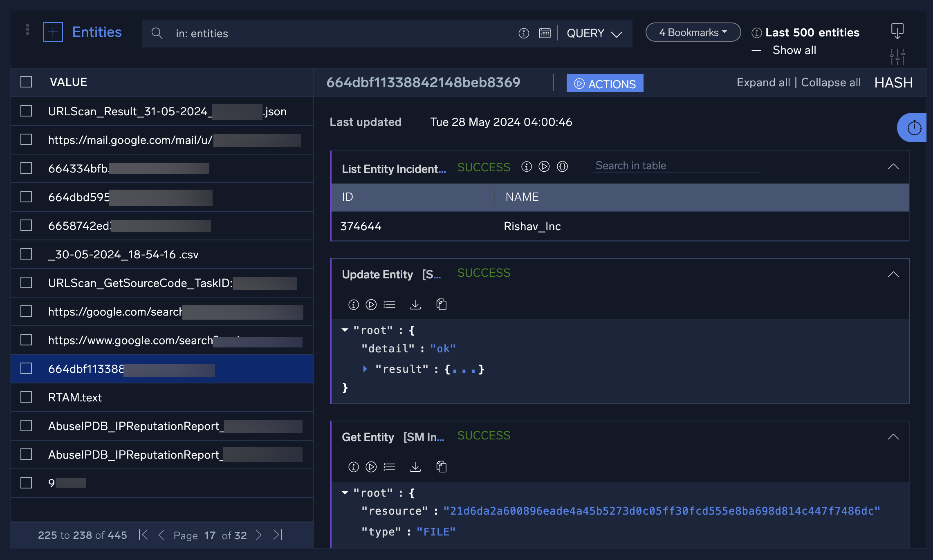Screen dimensions: 933x560
Task: Click the Expand all link
Action: (763, 83)
